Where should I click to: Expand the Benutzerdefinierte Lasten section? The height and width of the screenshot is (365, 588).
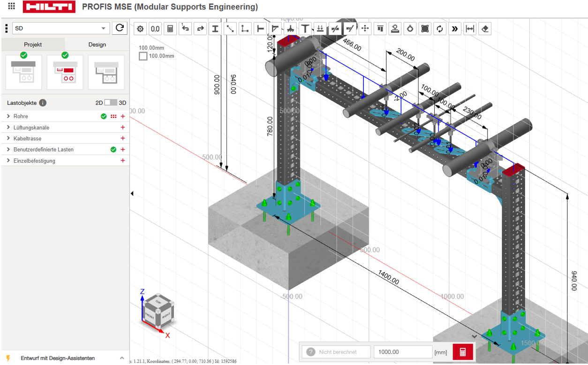click(8, 149)
